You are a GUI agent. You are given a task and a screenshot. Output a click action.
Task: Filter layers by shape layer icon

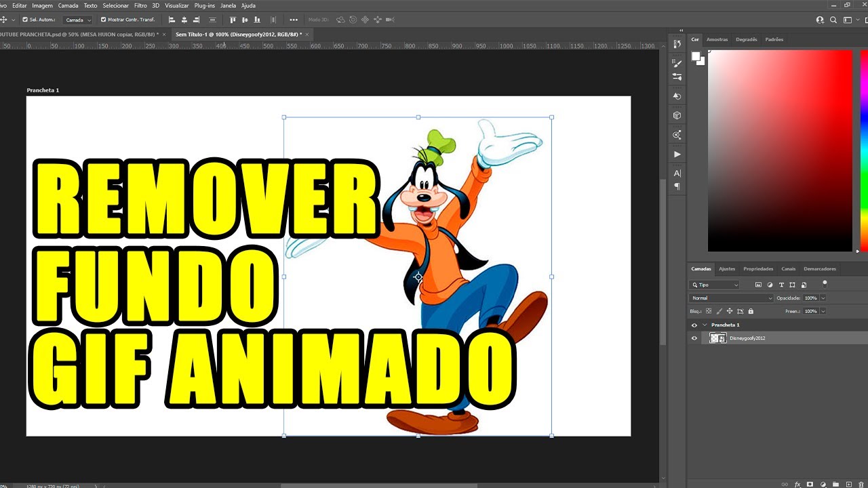tap(793, 285)
